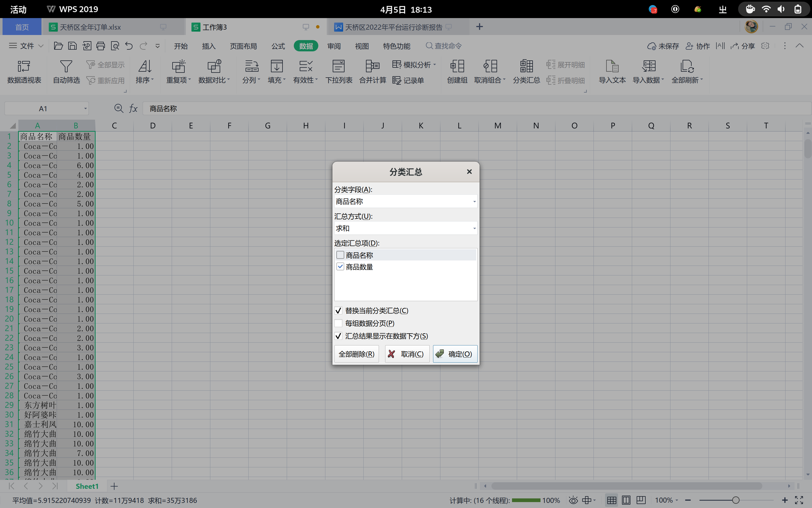Open the 重复项 duplicates tool

point(178,72)
